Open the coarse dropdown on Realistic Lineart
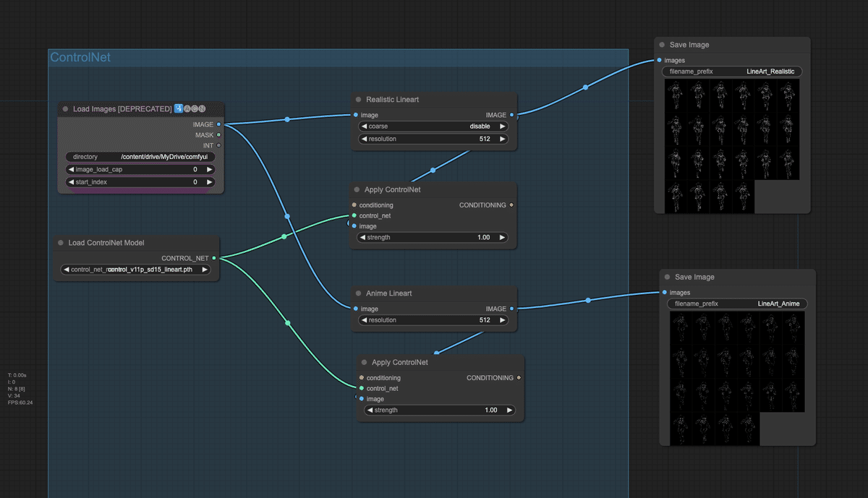The image size is (868, 498). point(433,126)
